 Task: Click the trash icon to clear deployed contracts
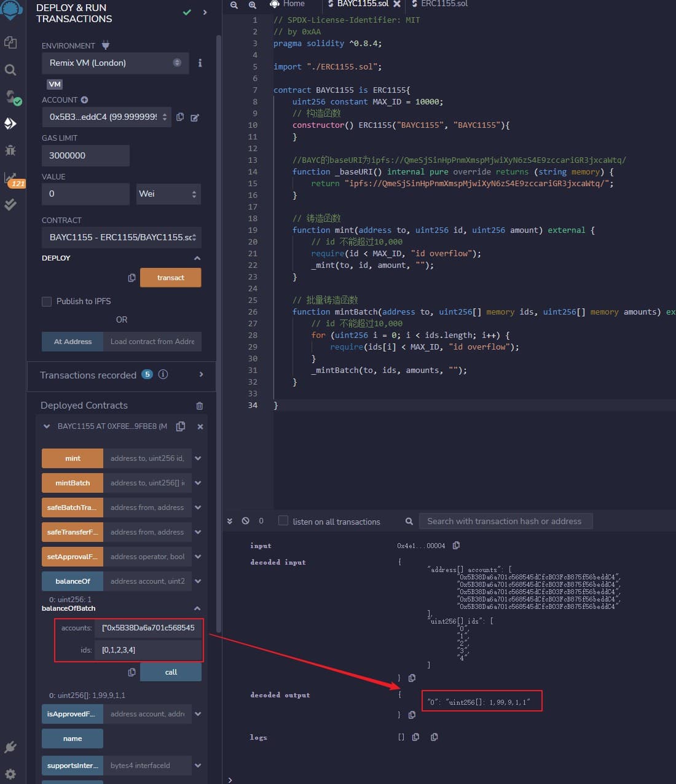(x=199, y=406)
